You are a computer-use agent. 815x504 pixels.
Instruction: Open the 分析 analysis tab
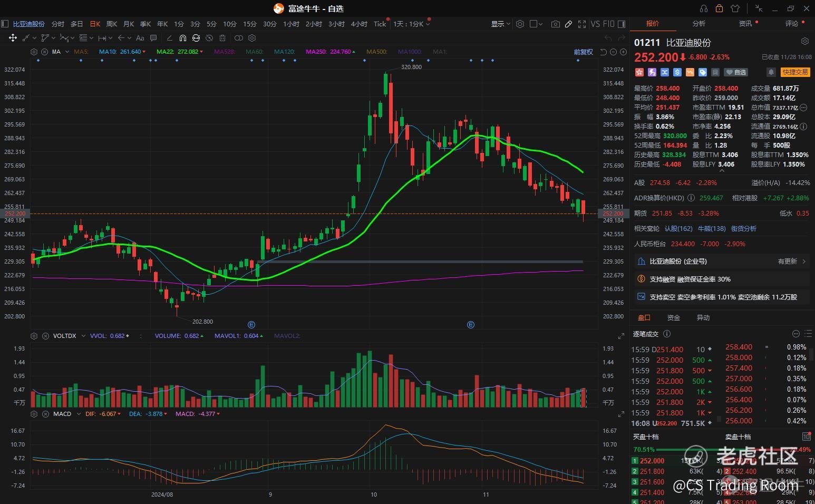point(698,23)
